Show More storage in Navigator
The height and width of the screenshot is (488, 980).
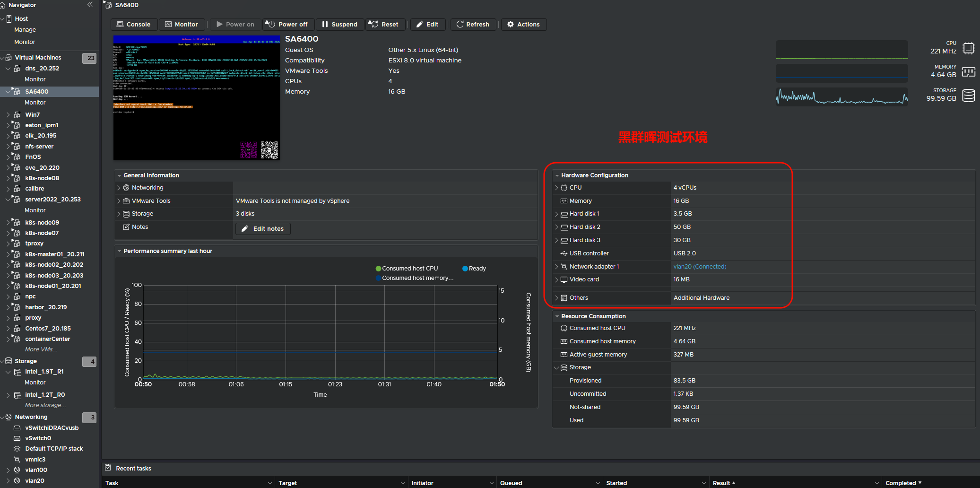point(45,405)
